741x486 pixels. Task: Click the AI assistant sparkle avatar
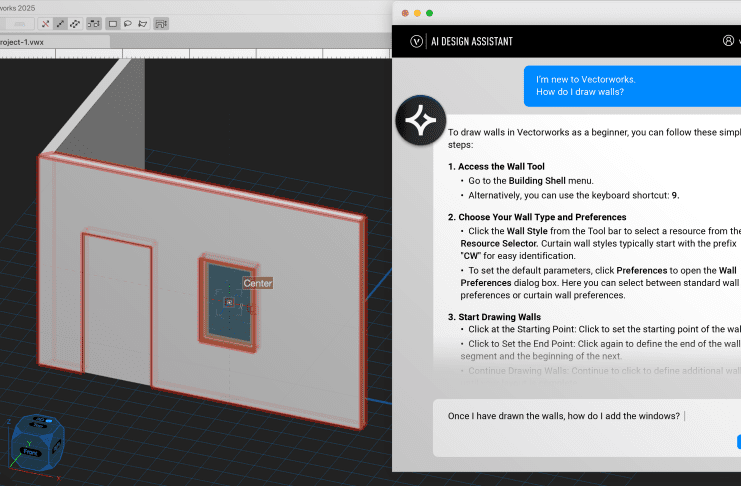[x=421, y=122]
